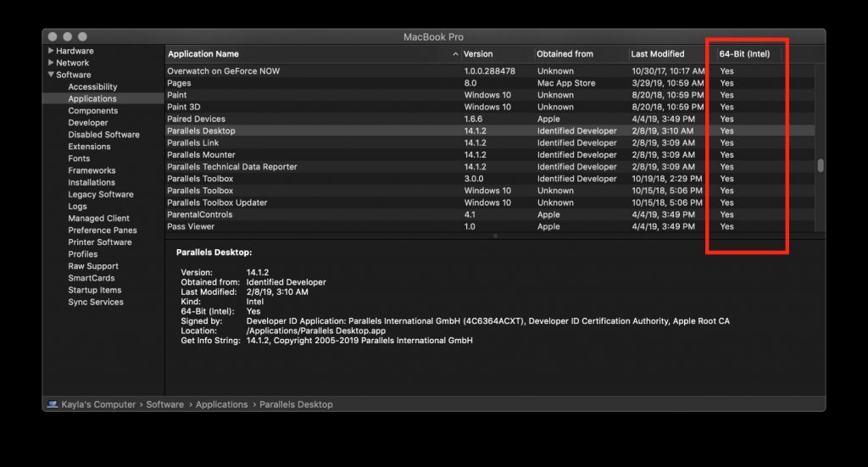
Task: Select Disabled Software sidebar item
Action: [103, 135]
